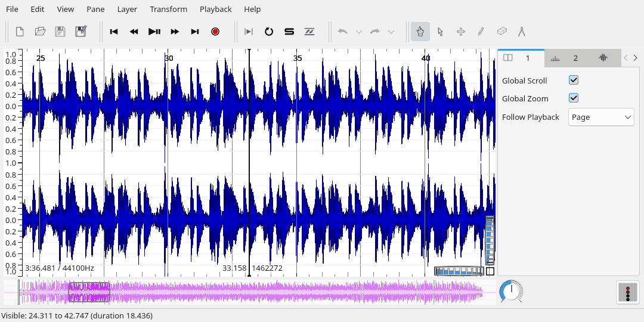Create a new session with New icon
Screen dimensions: 644x322
coord(20,32)
